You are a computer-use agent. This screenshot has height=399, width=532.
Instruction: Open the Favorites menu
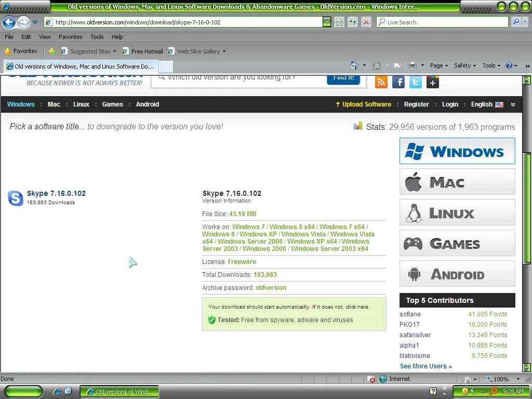[70, 37]
